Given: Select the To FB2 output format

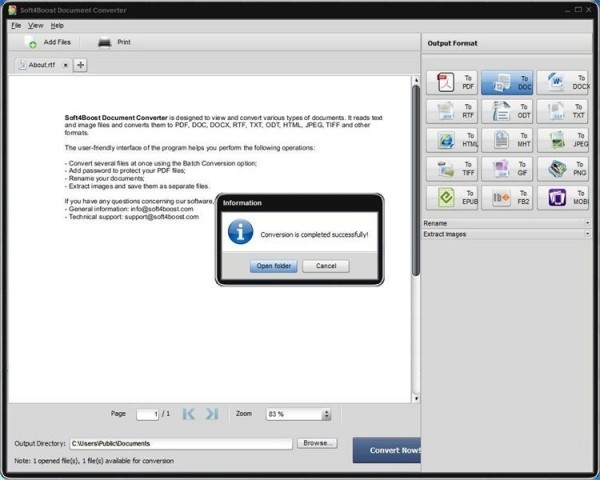Looking at the screenshot, I should [x=508, y=198].
